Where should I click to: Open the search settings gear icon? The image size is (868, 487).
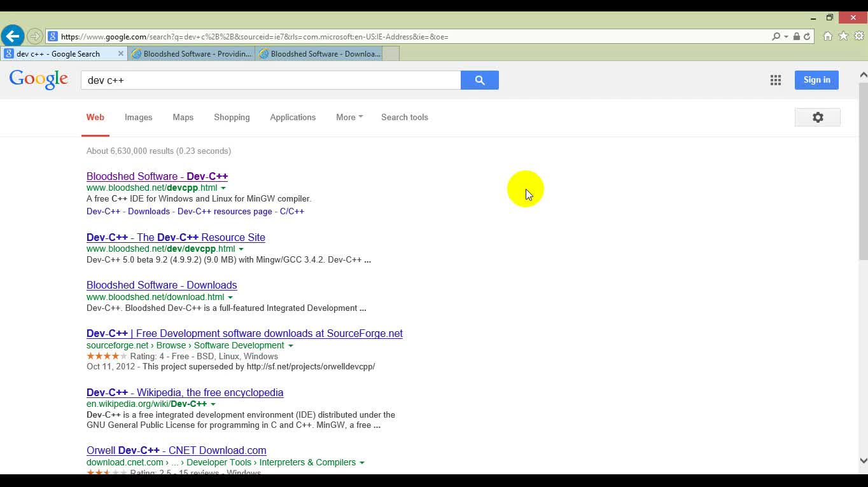[817, 117]
